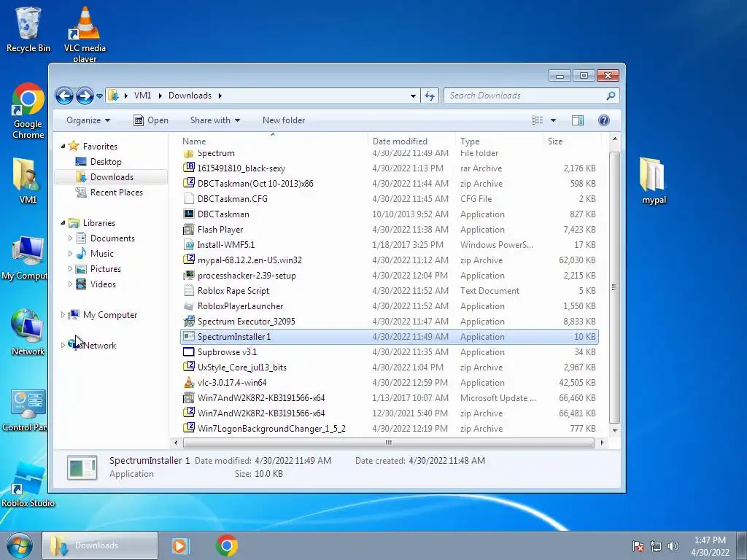Open the volume speaker tray icon
The height and width of the screenshot is (560, 747).
pos(673,546)
